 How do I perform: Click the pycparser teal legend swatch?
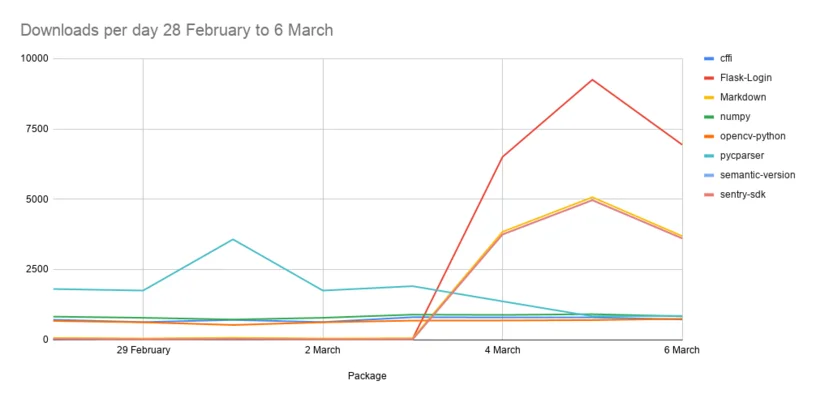point(708,156)
